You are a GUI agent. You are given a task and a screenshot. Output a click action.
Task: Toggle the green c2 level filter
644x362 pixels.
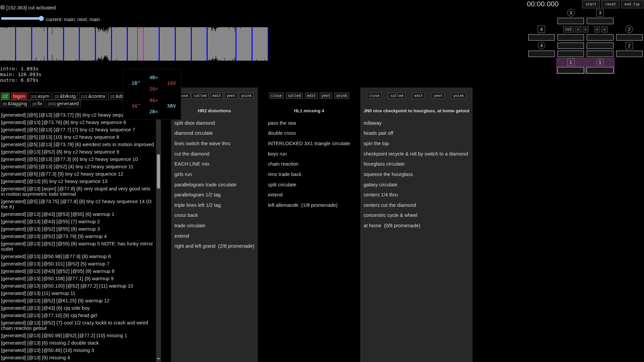pos(5,96)
